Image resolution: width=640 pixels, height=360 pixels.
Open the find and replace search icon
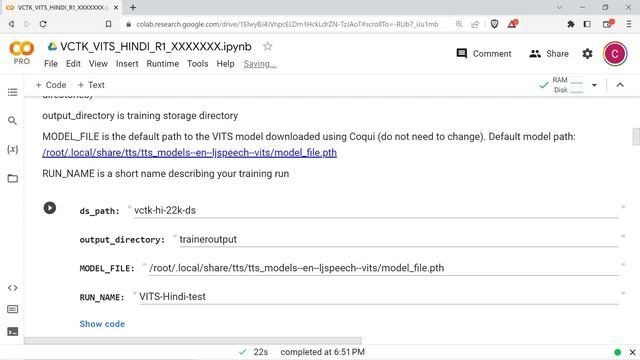tap(13, 120)
